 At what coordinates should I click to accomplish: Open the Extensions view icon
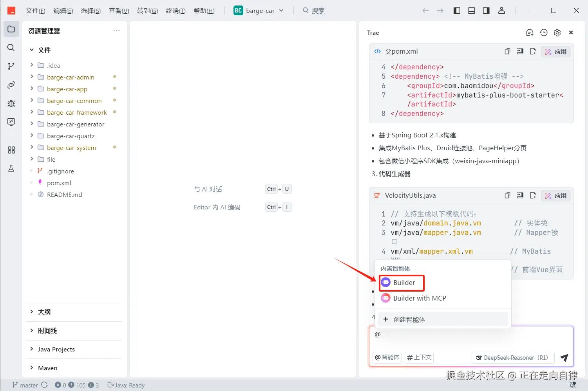(11, 150)
